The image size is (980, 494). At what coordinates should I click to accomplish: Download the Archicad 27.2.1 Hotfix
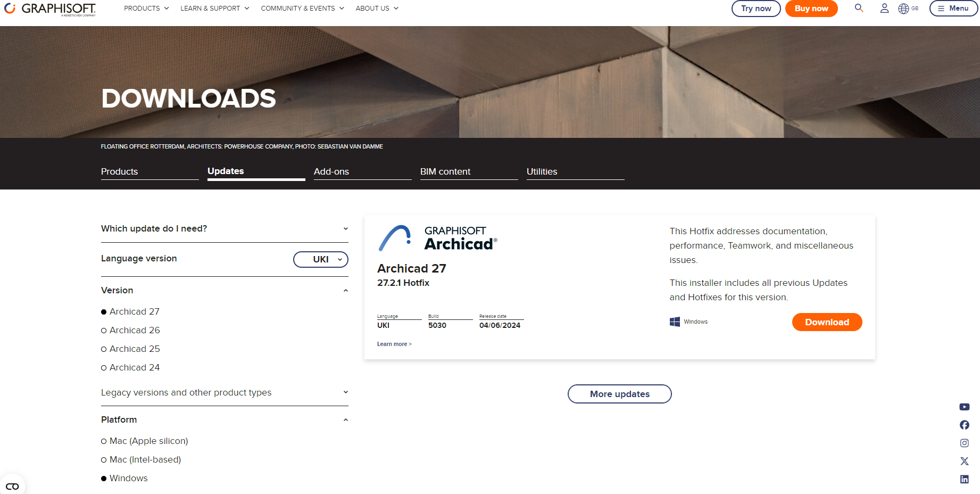(x=827, y=322)
